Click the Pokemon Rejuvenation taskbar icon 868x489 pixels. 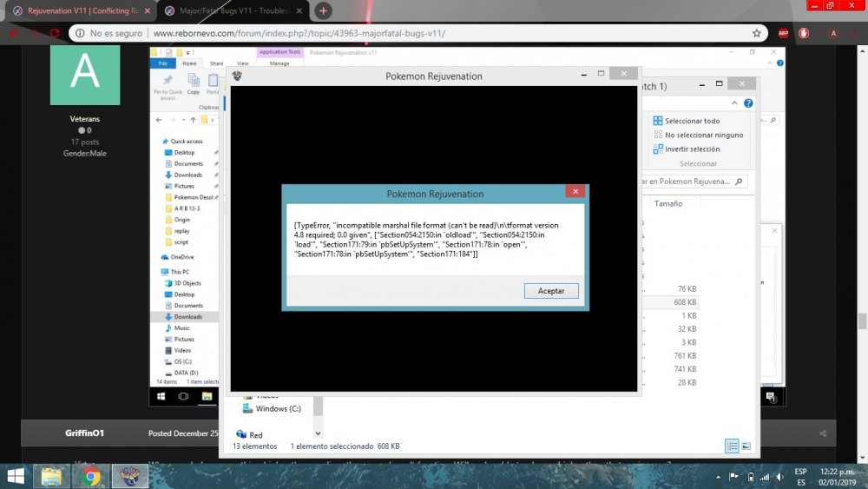point(129,476)
